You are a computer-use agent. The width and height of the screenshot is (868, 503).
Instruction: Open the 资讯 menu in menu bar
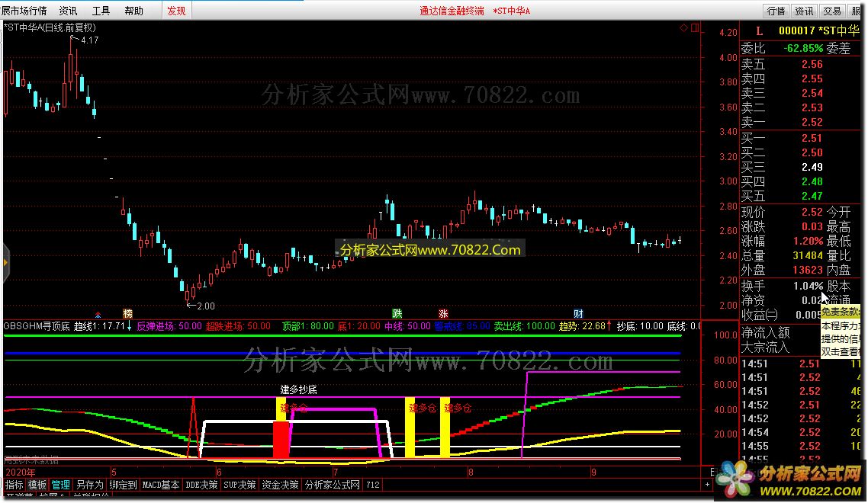pyautogui.click(x=68, y=11)
